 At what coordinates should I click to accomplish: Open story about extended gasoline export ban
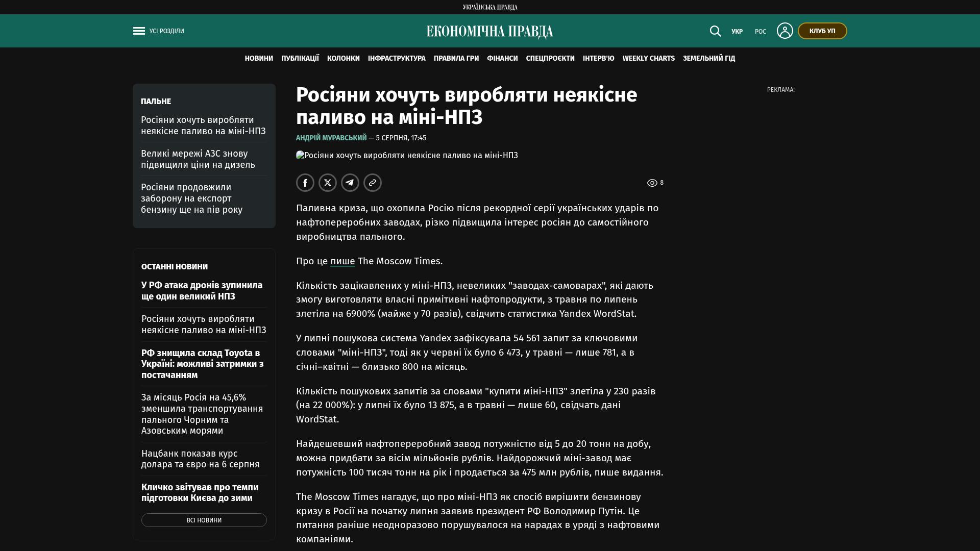point(192,198)
